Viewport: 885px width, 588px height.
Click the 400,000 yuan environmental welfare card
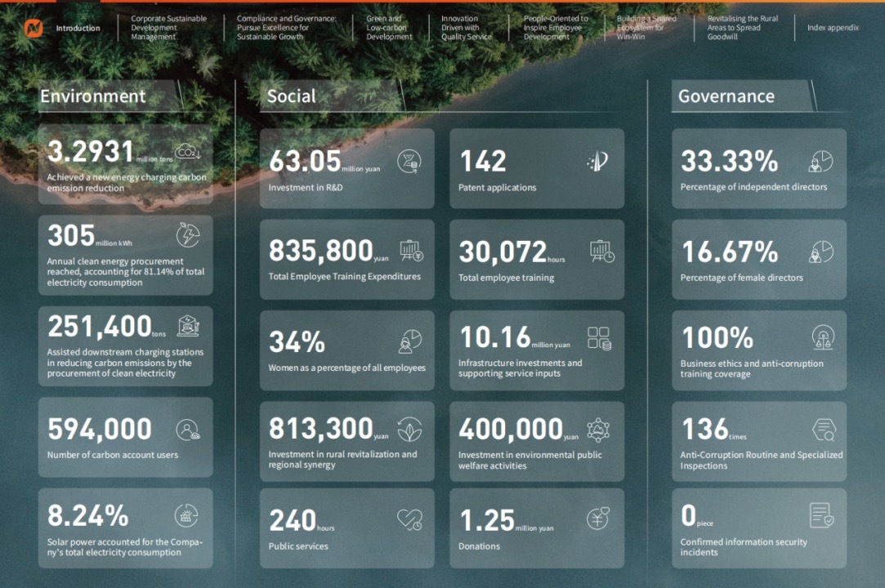click(x=537, y=441)
